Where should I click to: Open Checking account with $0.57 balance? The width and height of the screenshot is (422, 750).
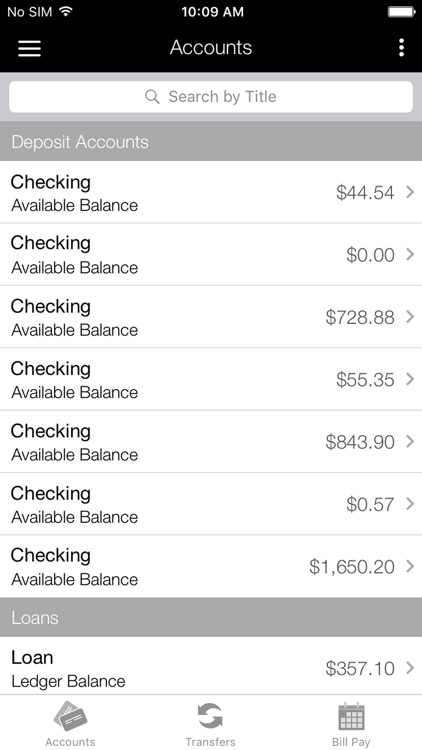click(x=211, y=504)
